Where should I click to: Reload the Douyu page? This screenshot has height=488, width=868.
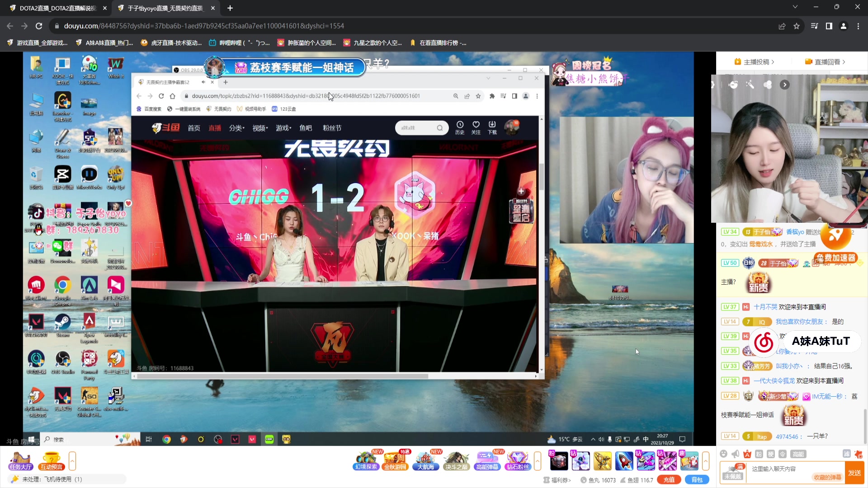39,26
